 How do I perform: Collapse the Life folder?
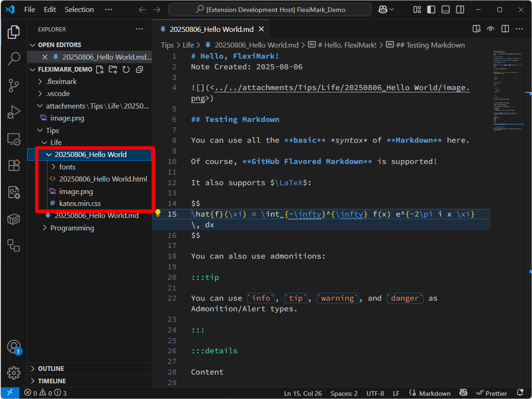click(x=90, y=143)
